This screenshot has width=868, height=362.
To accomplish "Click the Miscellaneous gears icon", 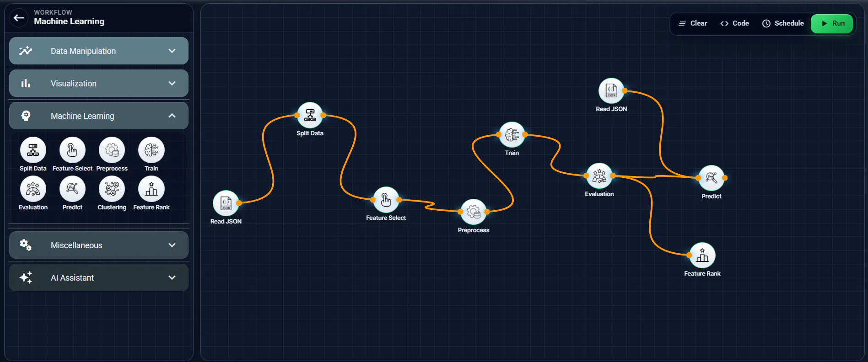I will click(26, 245).
